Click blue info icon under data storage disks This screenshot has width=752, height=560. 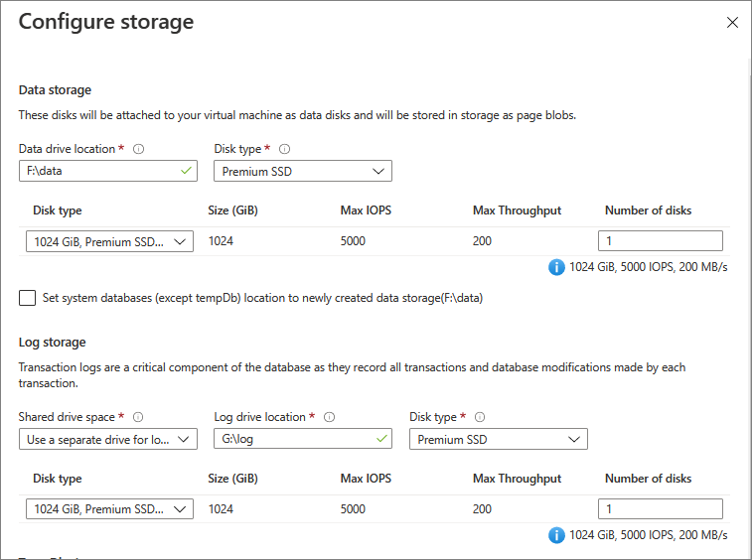pyautogui.click(x=557, y=267)
